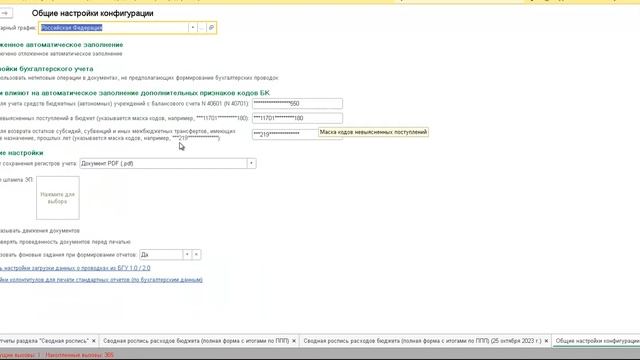The height and width of the screenshot is (360, 640).
Task: Expand the Российская Федерация calendar dropdown
Action: pos(192,28)
